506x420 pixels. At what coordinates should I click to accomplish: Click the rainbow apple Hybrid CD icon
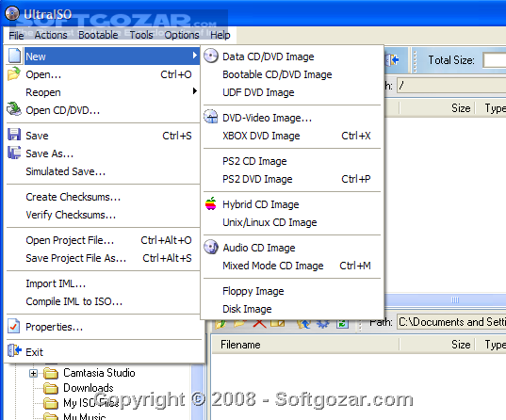coord(211,203)
